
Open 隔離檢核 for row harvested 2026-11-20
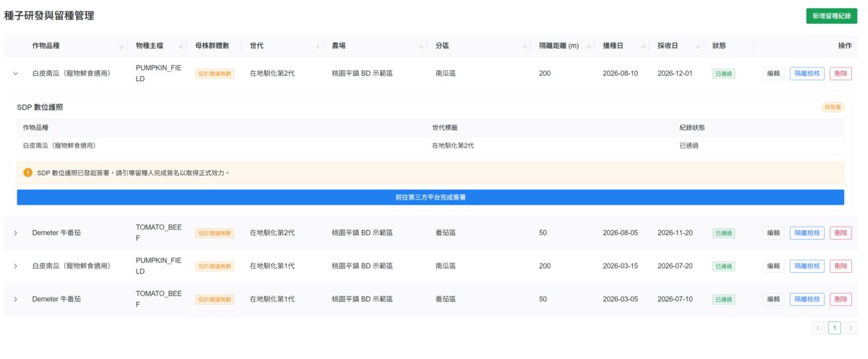click(807, 232)
